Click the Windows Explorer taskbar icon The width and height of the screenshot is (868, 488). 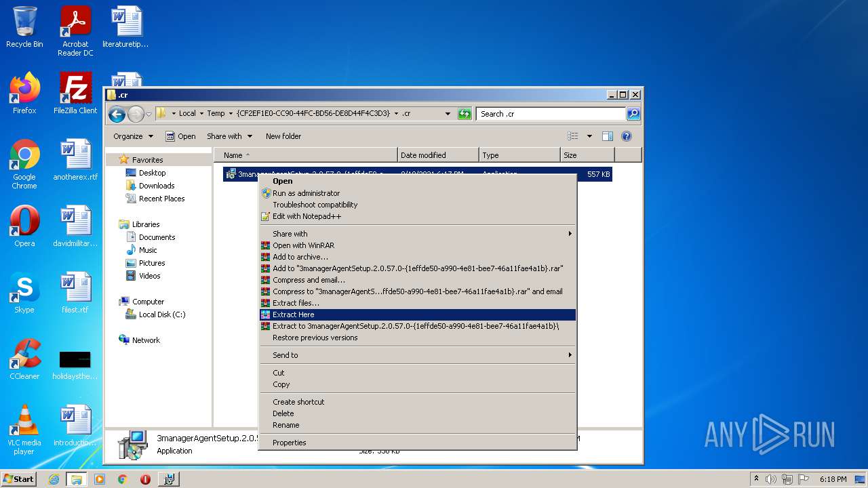click(77, 479)
